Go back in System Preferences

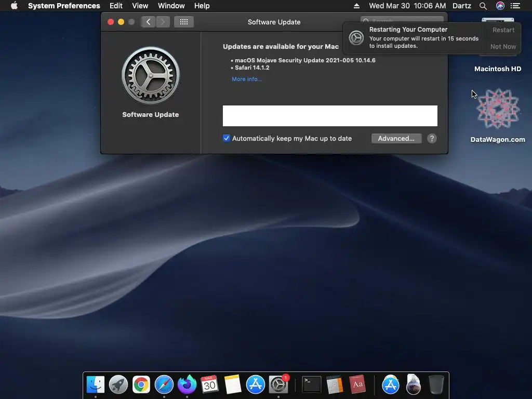pos(148,22)
